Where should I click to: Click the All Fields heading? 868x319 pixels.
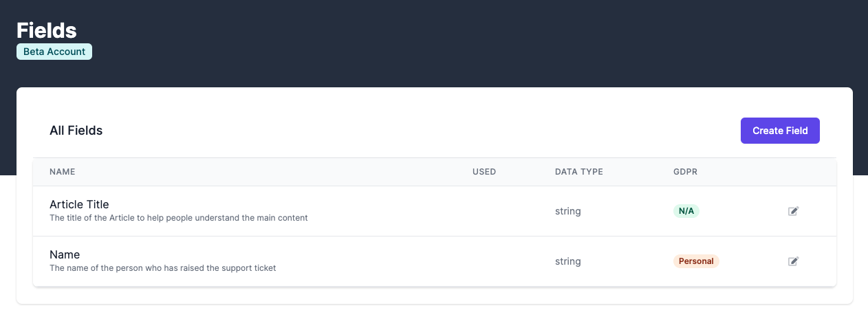(76, 131)
